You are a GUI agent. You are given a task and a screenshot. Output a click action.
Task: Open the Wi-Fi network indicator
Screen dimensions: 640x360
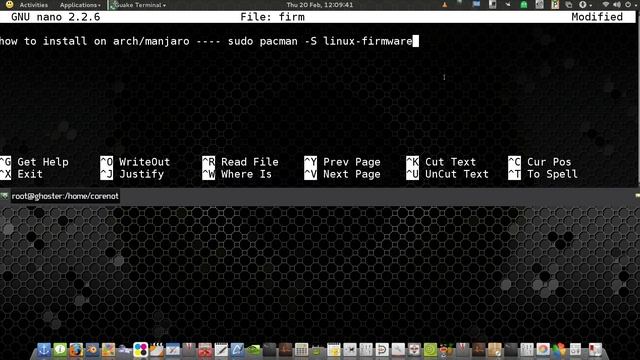(606, 5)
